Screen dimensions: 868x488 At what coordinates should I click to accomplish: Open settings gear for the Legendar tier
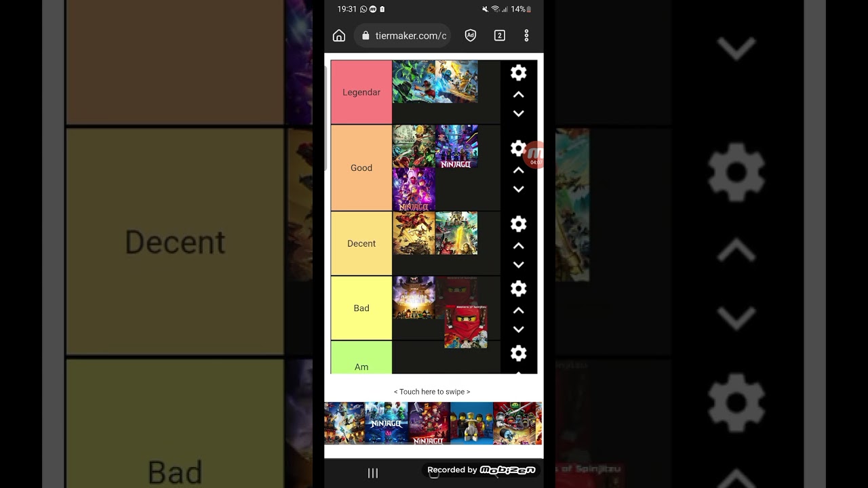pos(519,73)
